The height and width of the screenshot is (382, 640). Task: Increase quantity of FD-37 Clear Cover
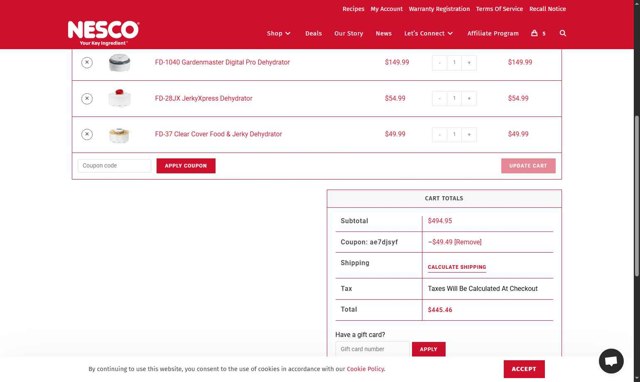point(469,134)
